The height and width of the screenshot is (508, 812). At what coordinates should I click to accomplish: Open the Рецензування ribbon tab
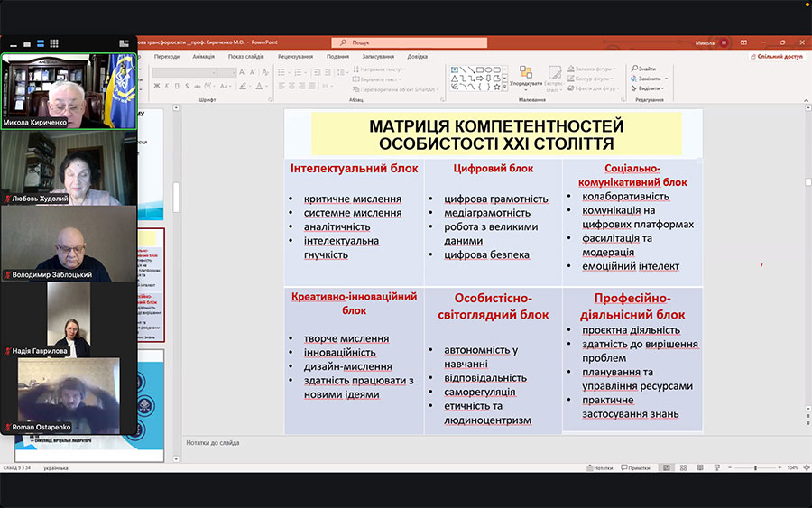tap(295, 56)
